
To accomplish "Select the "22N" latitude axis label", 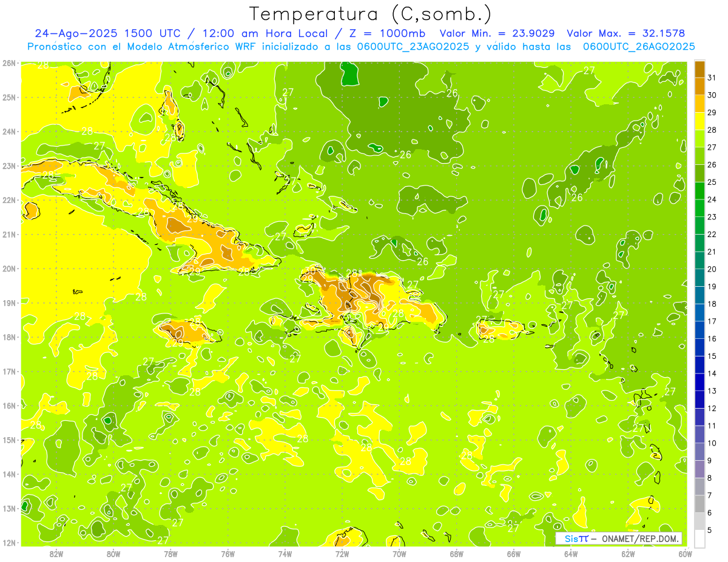I will [x=8, y=200].
